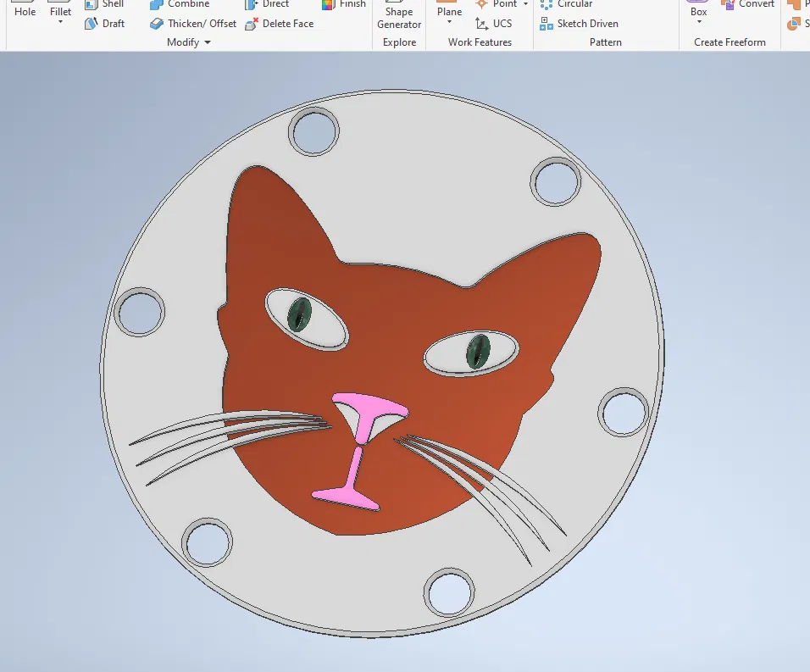Image resolution: width=810 pixels, height=672 pixels.
Task: Click the Delete Face tool
Action: coord(279,23)
